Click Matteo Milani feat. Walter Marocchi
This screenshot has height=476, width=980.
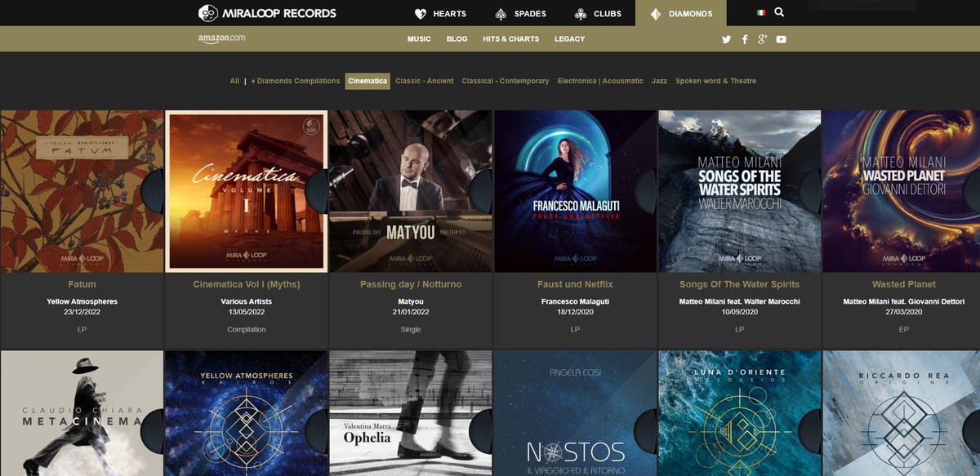(740, 301)
